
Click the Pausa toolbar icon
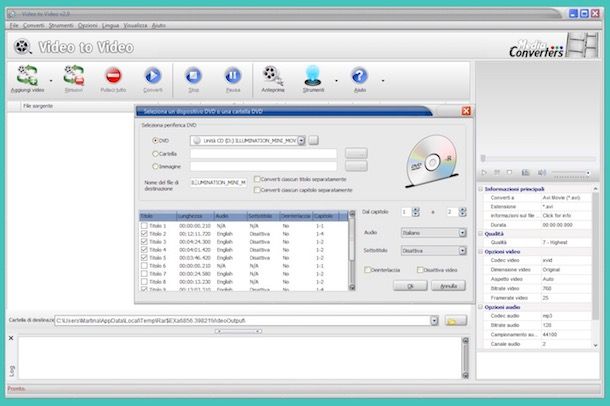point(233,75)
